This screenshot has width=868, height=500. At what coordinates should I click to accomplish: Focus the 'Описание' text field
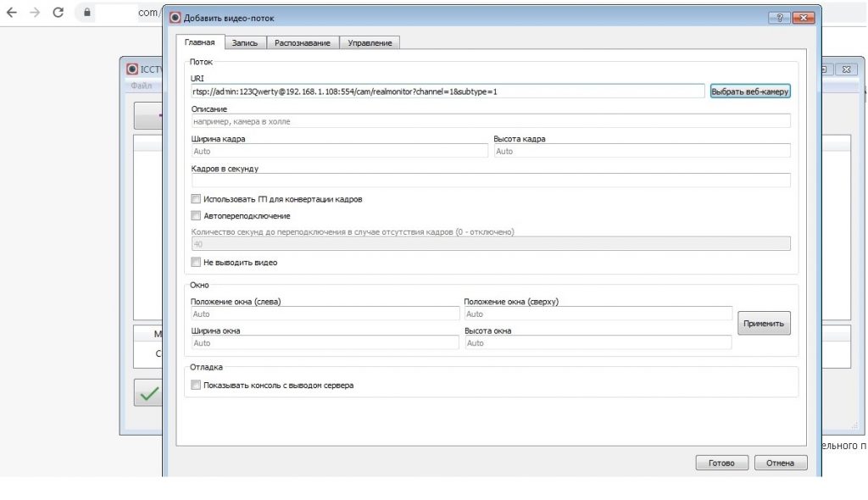point(491,121)
